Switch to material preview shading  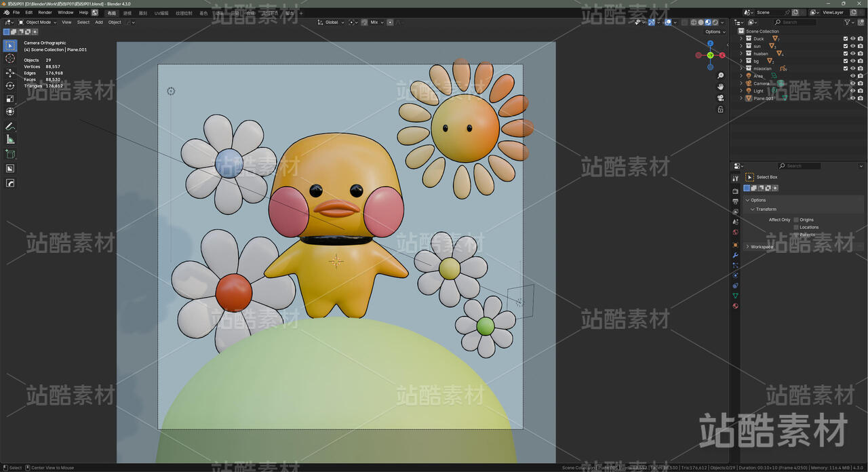coord(708,22)
